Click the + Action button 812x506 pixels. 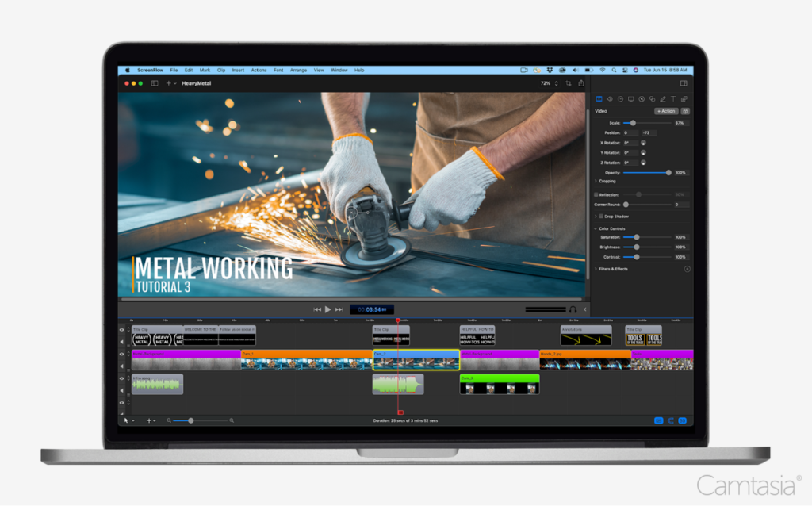pyautogui.click(x=666, y=111)
